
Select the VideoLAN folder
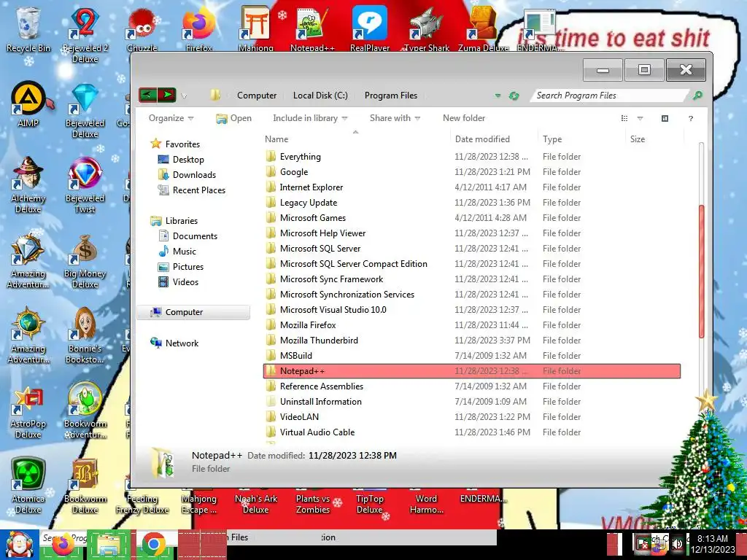(x=472, y=416)
